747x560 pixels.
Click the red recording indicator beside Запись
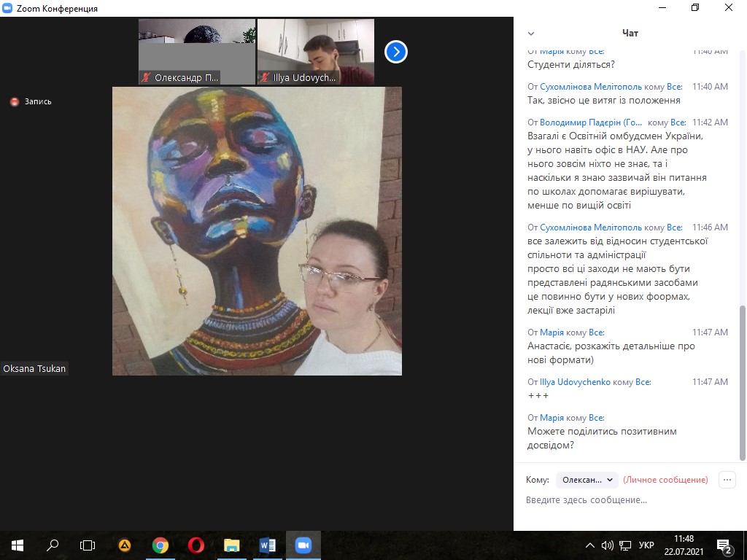click(x=15, y=101)
